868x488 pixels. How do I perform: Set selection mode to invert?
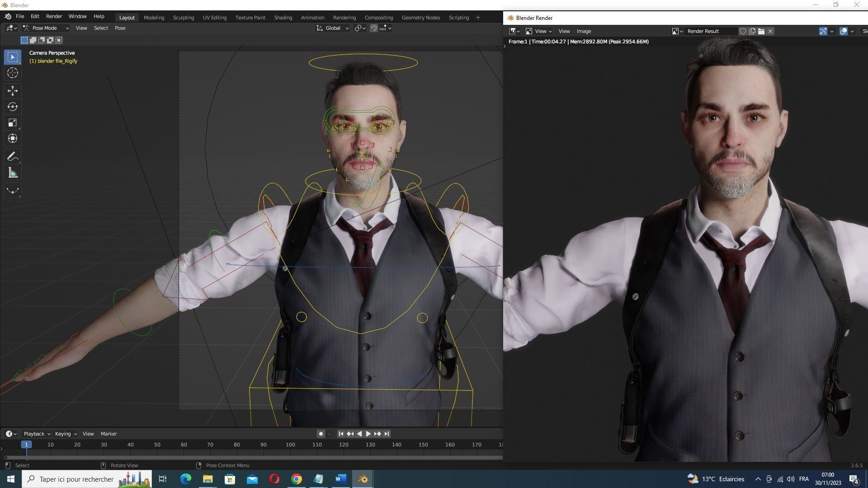[50, 40]
